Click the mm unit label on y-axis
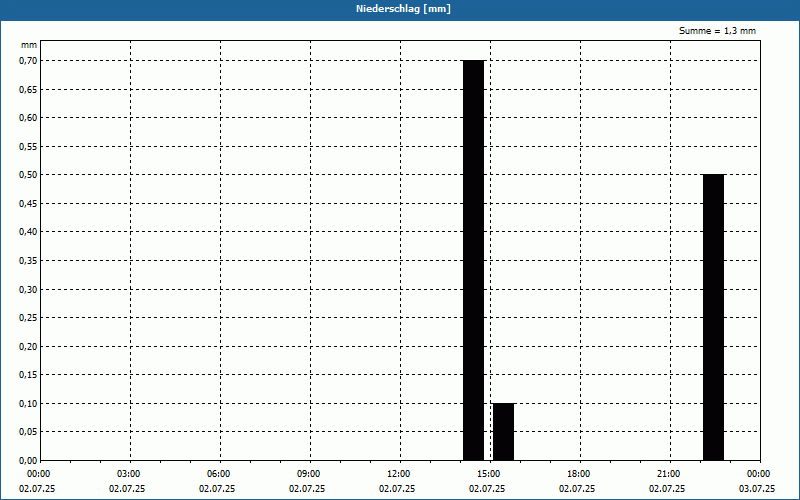Image resolution: width=800 pixels, height=500 pixels. pyautogui.click(x=29, y=45)
